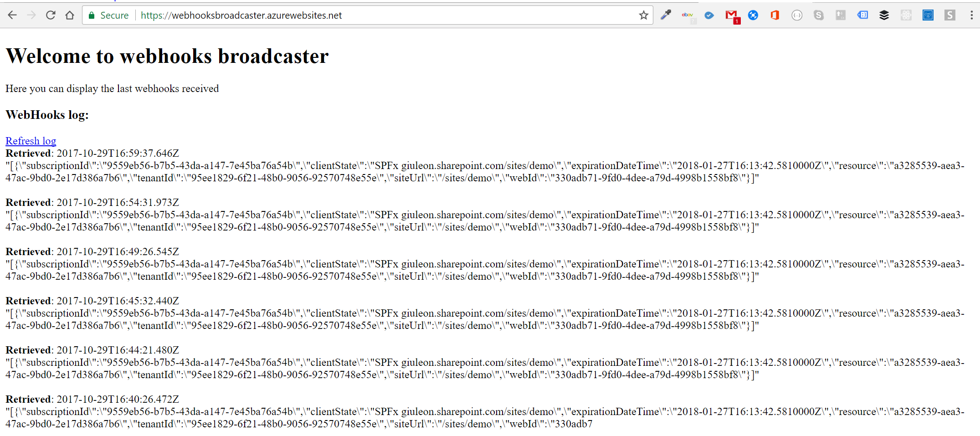Open the grey Skype extension

click(818, 15)
